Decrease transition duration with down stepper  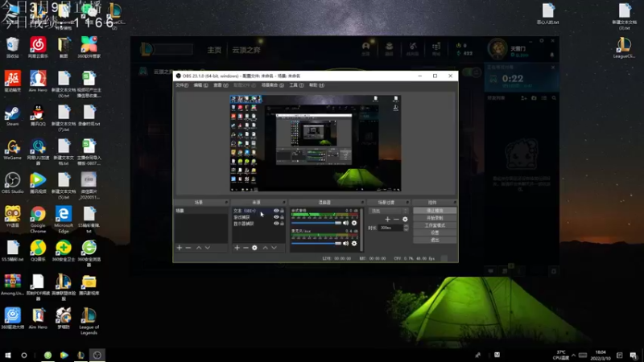[x=407, y=229]
